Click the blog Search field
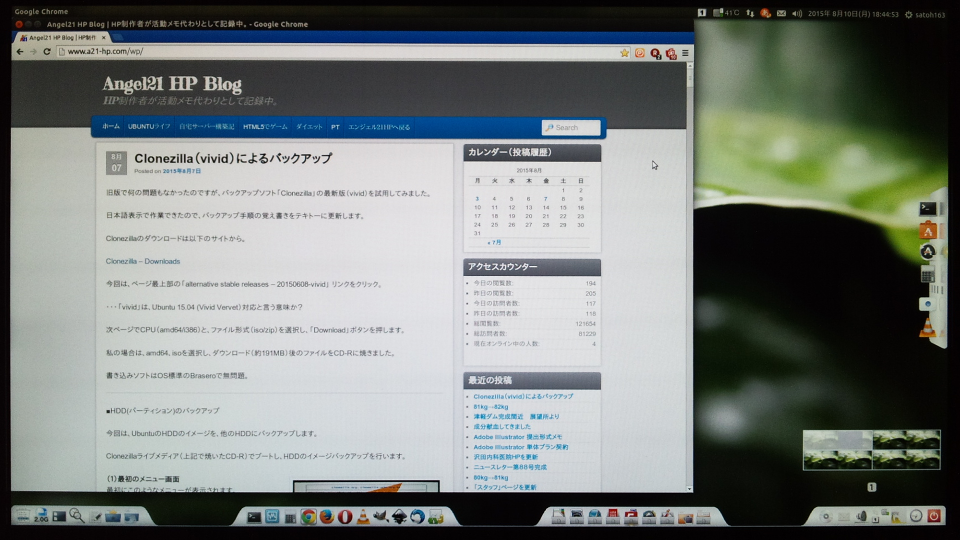This screenshot has width=960, height=540. tap(571, 127)
